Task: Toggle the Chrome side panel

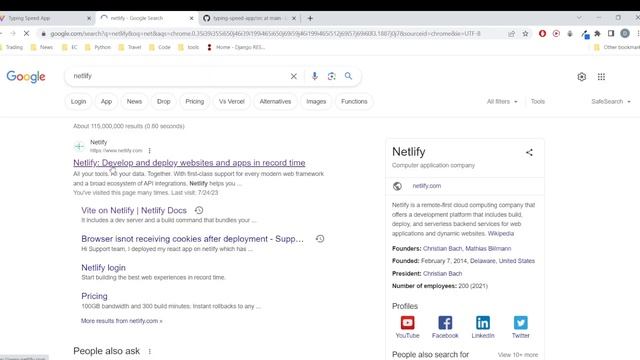Action: (611, 34)
